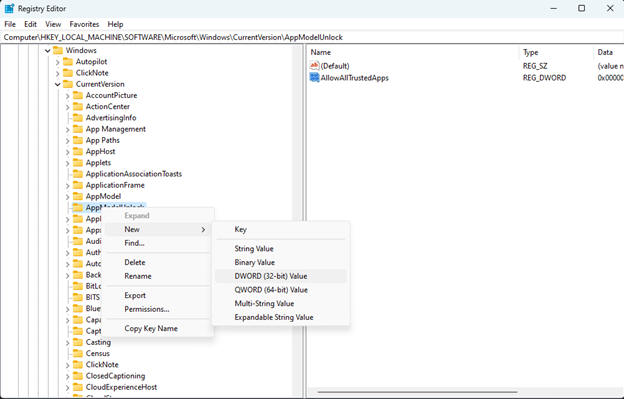The height and width of the screenshot is (399, 624).
Task: Collapse the CurrentVersion tree node
Action: (57, 84)
